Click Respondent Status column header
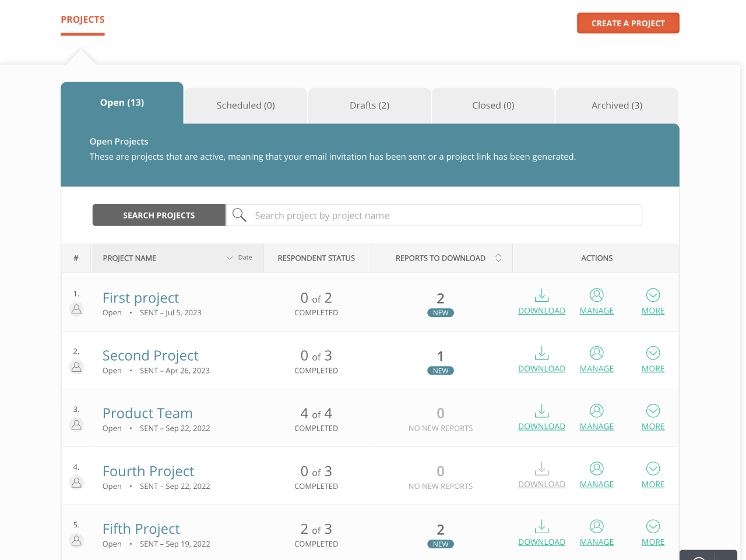Image resolution: width=746 pixels, height=560 pixels. (316, 258)
